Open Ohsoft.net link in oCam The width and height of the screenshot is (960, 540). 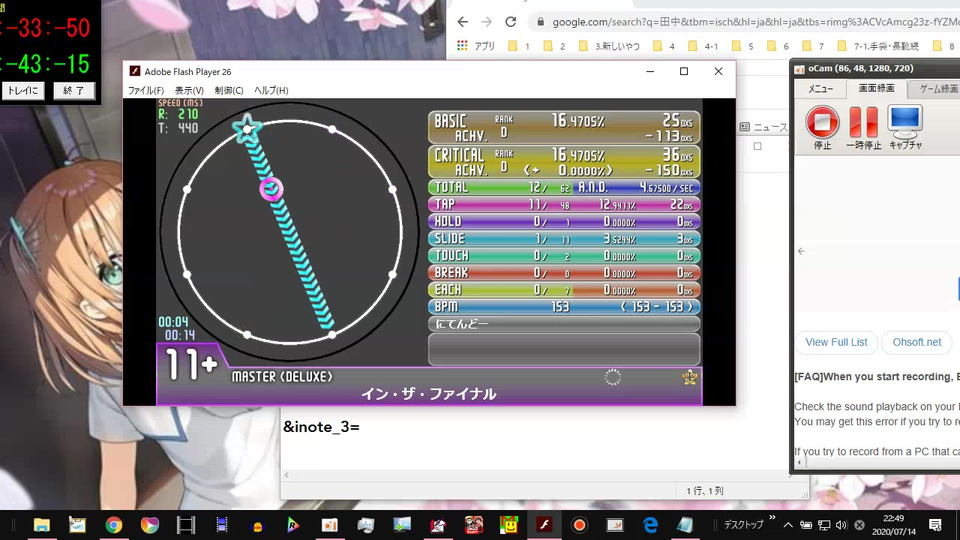917,342
